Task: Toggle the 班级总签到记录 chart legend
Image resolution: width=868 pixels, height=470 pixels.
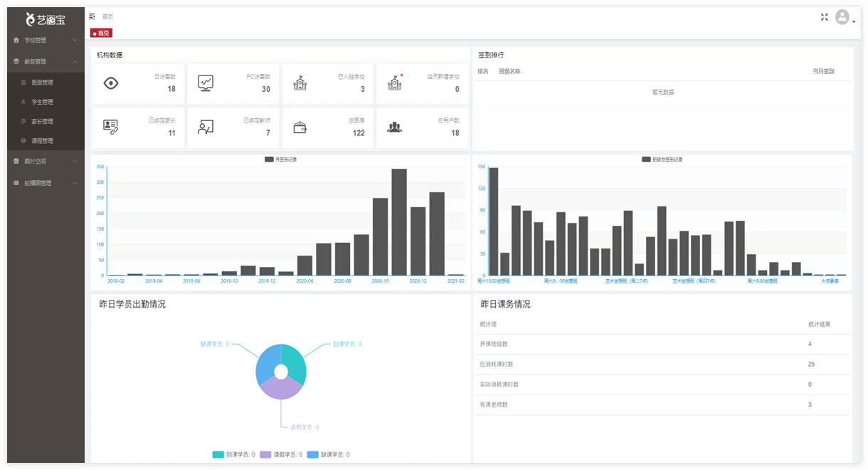Action: [x=662, y=160]
